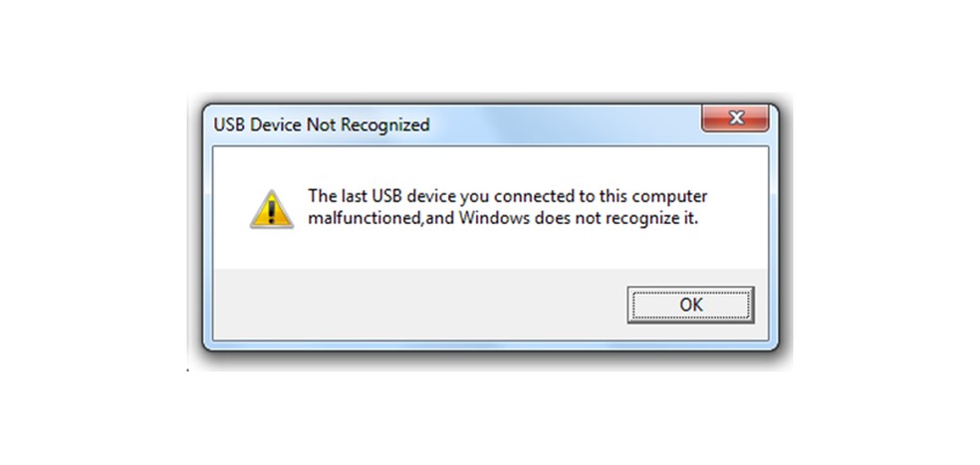Click the 'USB Device Not Recognized' title text
Viewport: 980px width, 465px height.
322,125
